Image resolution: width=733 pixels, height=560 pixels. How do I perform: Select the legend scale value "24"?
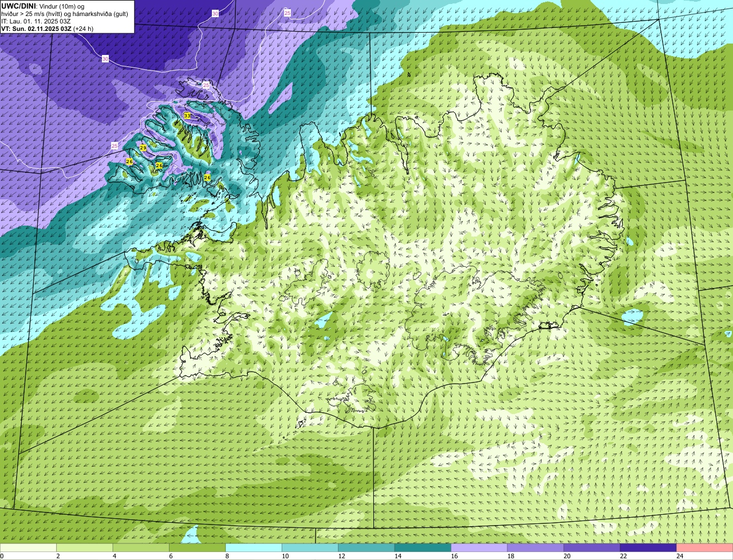point(680,556)
